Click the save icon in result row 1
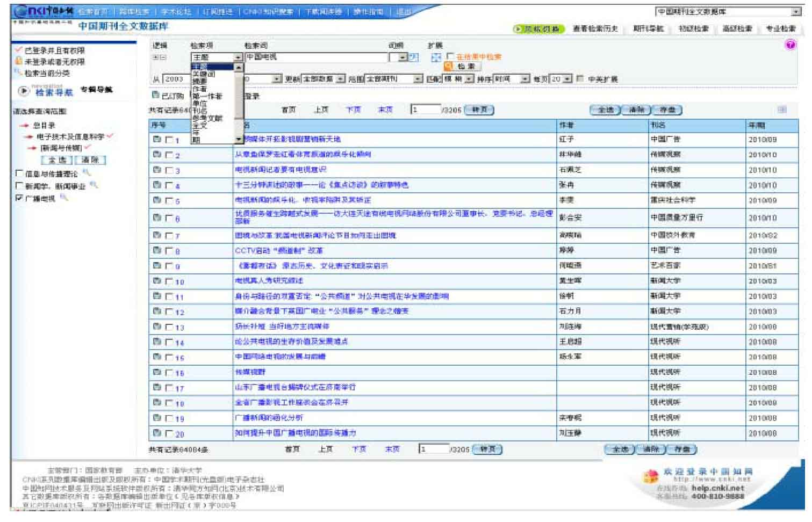The height and width of the screenshot is (522, 812). [x=157, y=139]
